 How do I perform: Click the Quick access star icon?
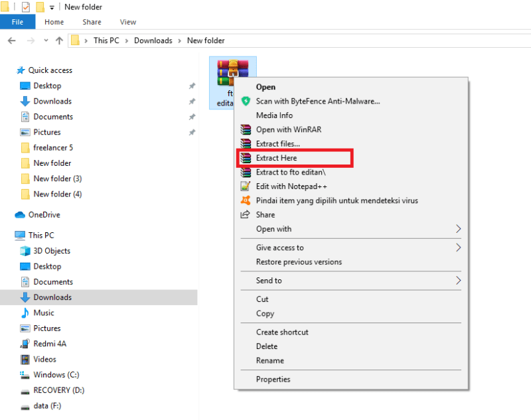coord(21,70)
